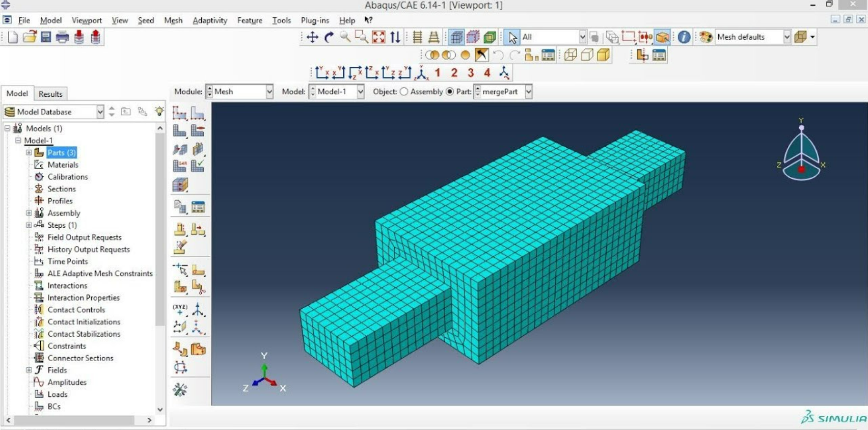Select the Mesh Part tool

click(x=179, y=131)
